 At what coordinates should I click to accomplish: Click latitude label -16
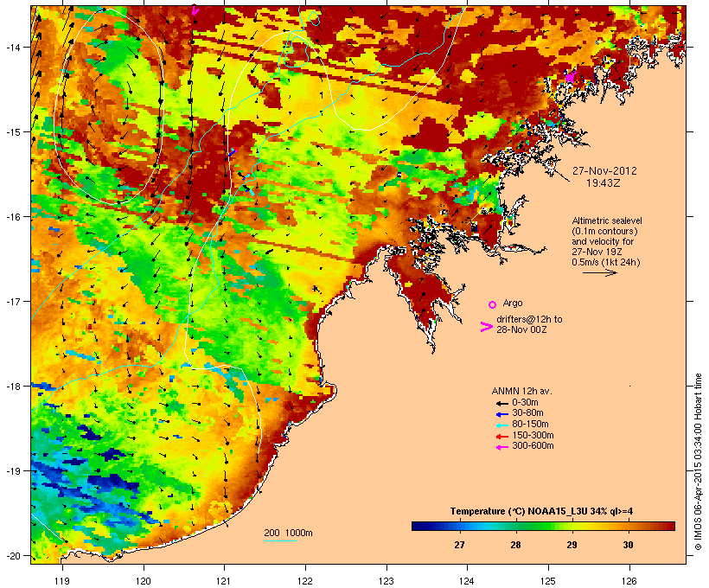click(12, 217)
